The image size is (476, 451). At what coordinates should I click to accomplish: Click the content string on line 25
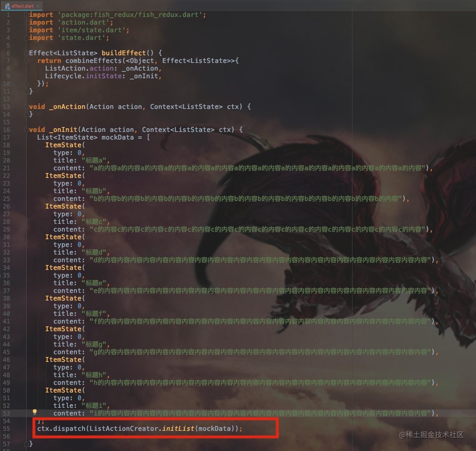click(245, 198)
